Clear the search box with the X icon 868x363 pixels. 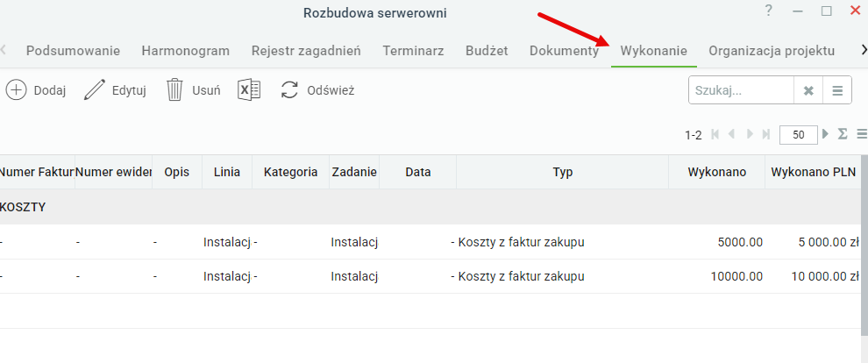[808, 90]
